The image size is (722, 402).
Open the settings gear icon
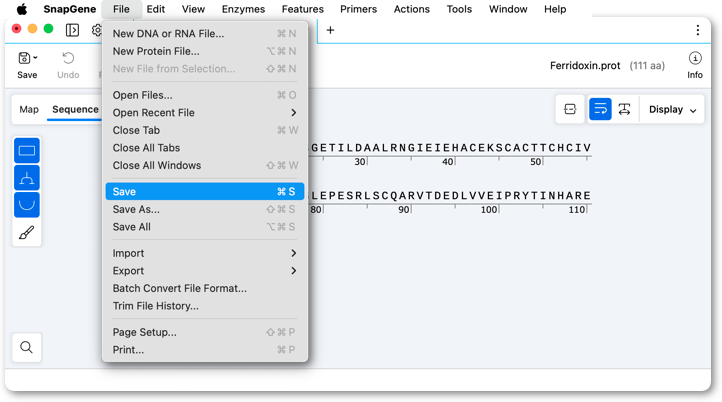(x=96, y=30)
